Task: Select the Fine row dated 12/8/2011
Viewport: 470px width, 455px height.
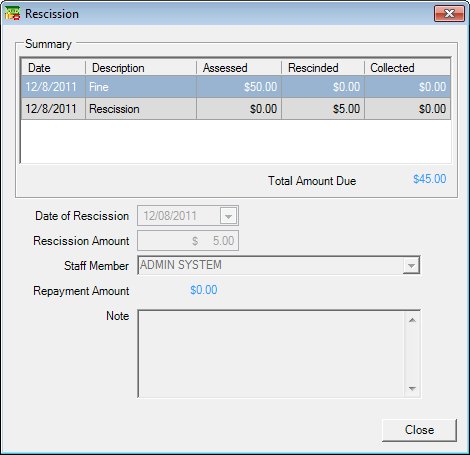Action: coord(236,87)
